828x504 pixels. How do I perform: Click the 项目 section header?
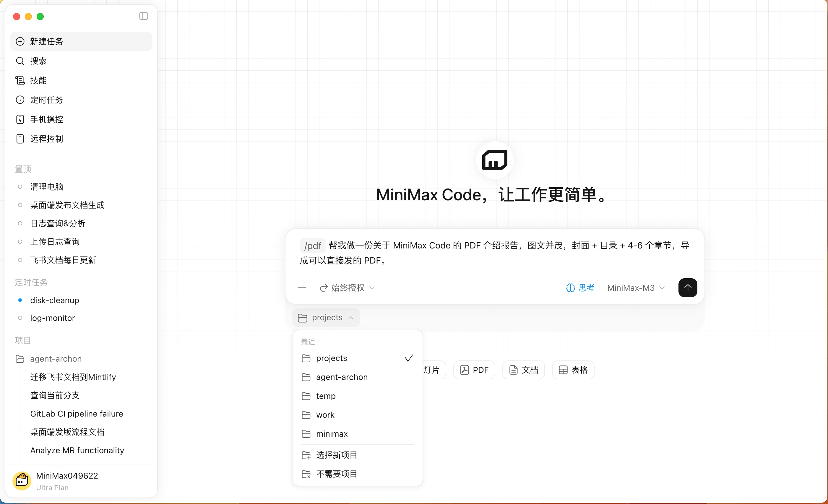pos(23,340)
